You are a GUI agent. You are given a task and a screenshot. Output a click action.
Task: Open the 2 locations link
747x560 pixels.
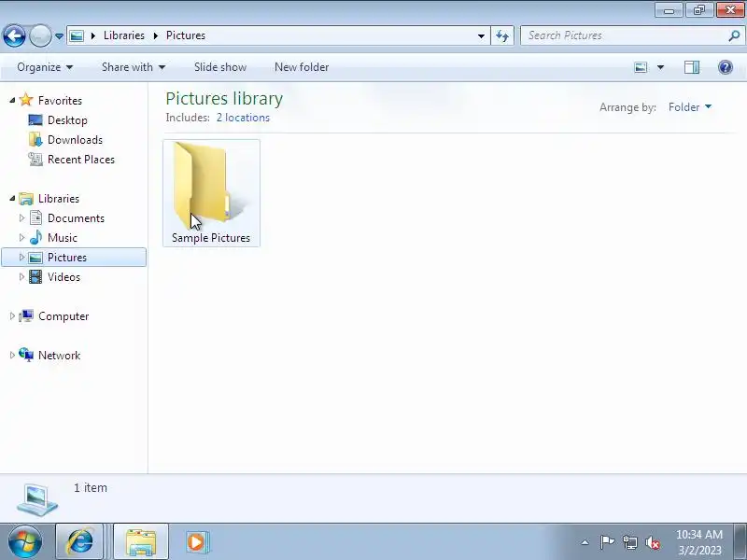click(243, 118)
